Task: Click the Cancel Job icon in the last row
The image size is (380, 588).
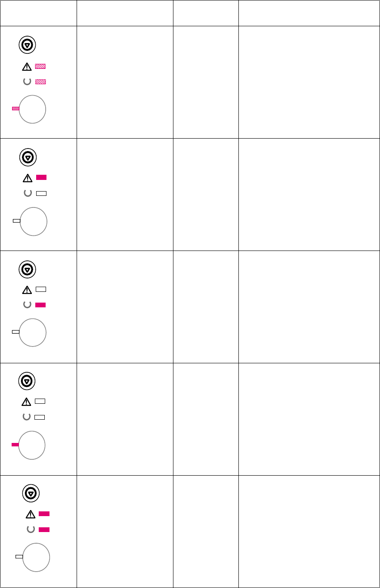Action: [x=31, y=493]
